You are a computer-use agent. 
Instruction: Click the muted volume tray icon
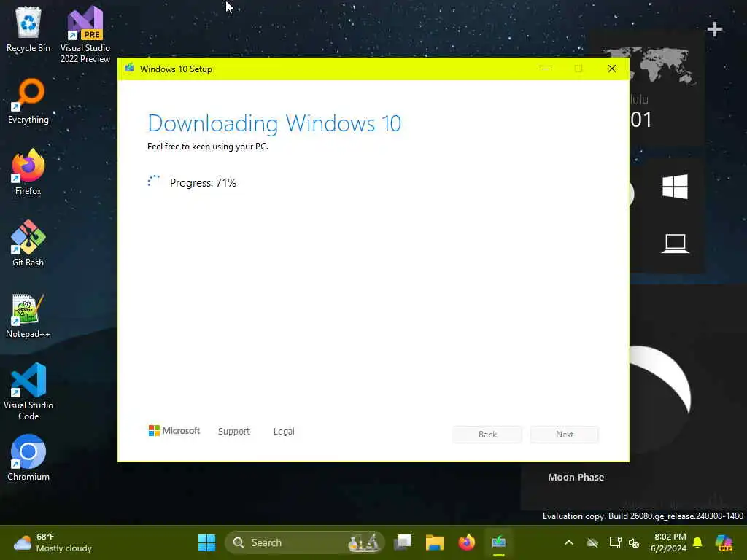click(634, 542)
